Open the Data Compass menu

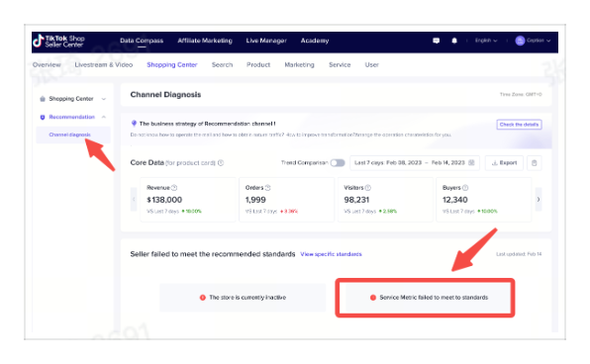[x=142, y=41]
